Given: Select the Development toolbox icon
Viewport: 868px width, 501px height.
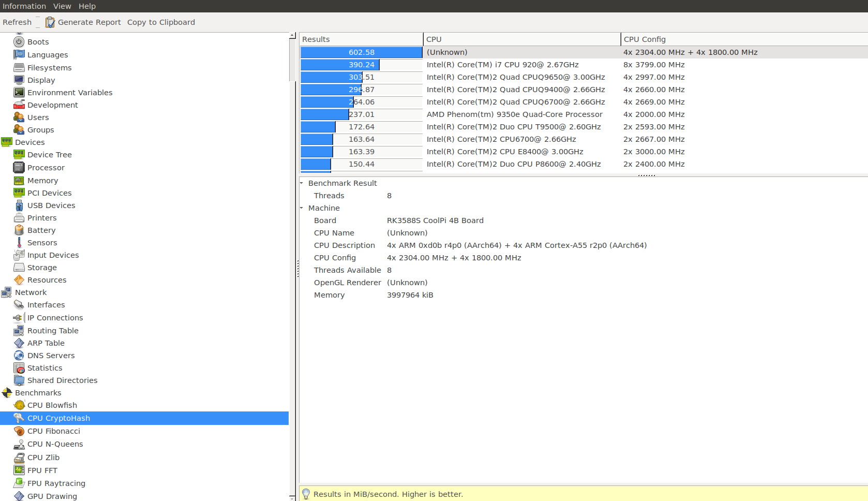Looking at the screenshot, I should coord(19,105).
